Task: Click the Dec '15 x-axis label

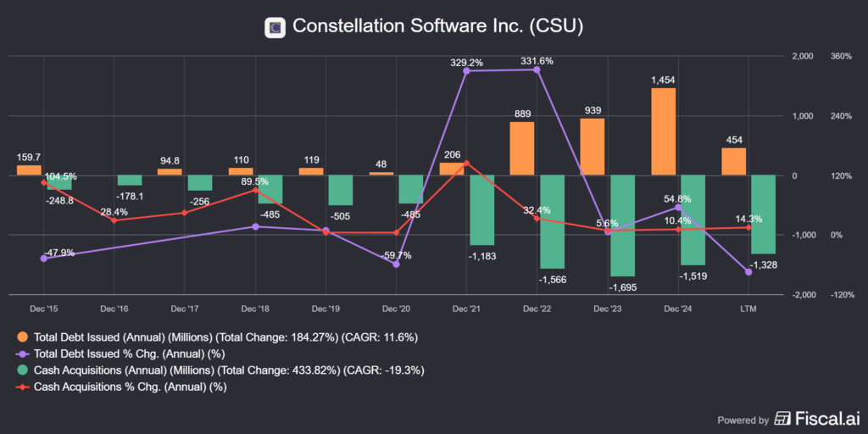Action: (43, 310)
